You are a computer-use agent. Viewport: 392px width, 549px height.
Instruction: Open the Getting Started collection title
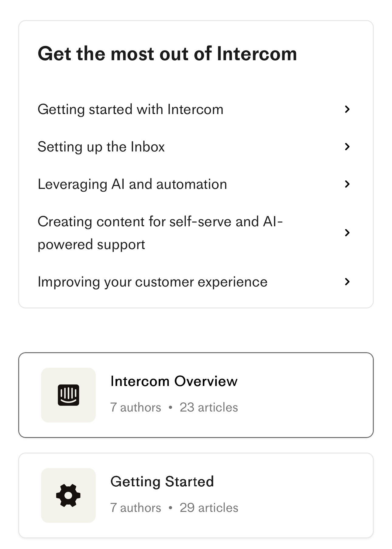162,481
